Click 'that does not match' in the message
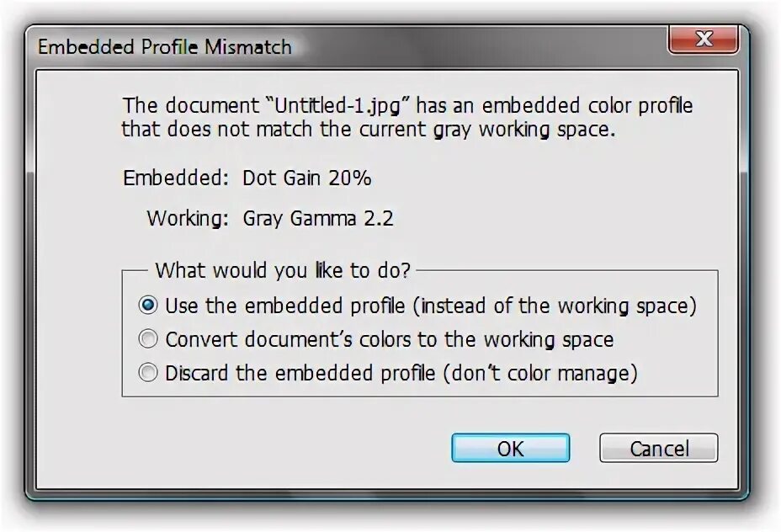The width and height of the screenshot is (781, 532). click(215, 130)
